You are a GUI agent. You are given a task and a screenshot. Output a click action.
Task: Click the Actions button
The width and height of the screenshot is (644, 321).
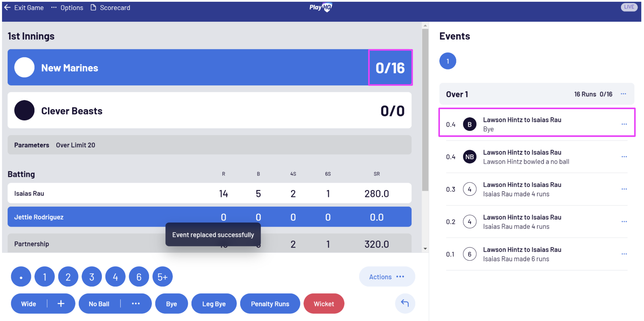[386, 277]
